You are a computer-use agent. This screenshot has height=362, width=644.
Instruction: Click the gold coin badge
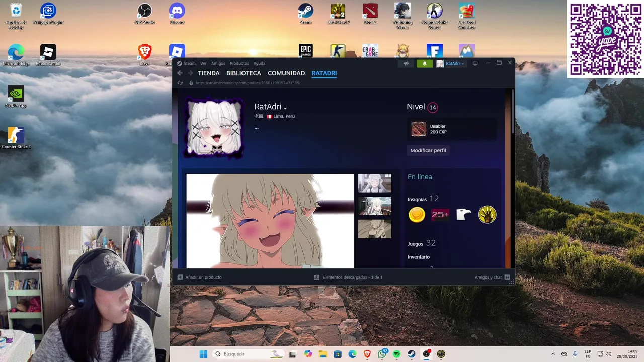coord(417,215)
